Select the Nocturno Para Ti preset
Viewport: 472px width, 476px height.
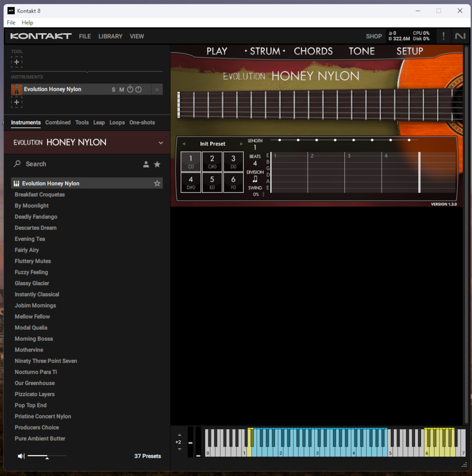click(x=36, y=372)
